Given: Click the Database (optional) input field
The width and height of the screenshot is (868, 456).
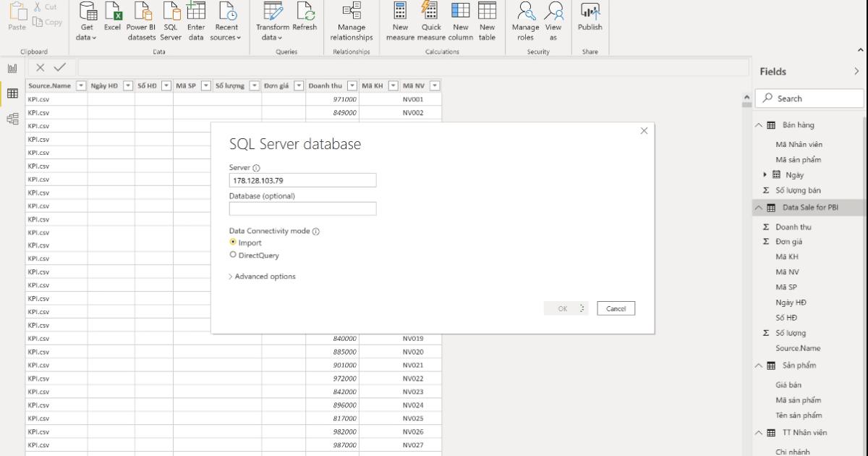Looking at the screenshot, I should tap(302, 208).
